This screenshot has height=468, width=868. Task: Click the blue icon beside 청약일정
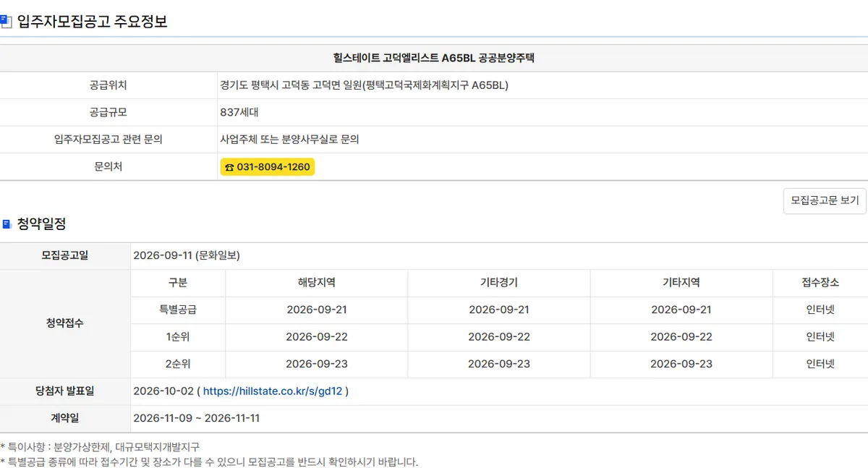click(6, 224)
